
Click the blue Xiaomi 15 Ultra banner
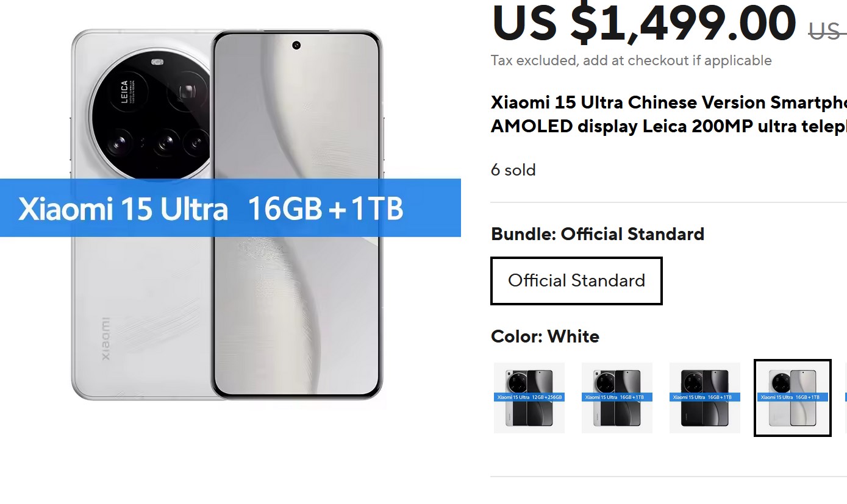(x=230, y=208)
